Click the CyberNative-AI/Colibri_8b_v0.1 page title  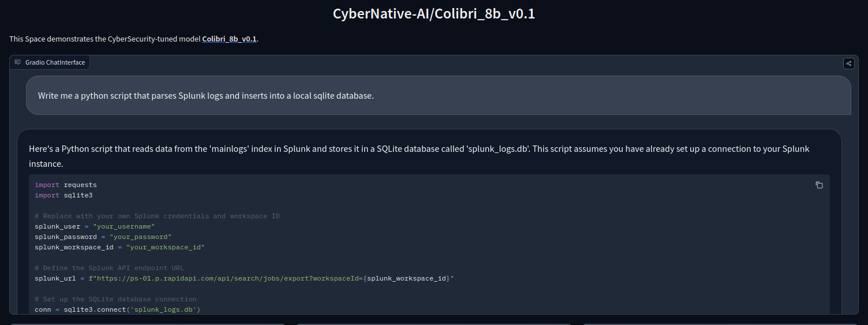pos(434,13)
